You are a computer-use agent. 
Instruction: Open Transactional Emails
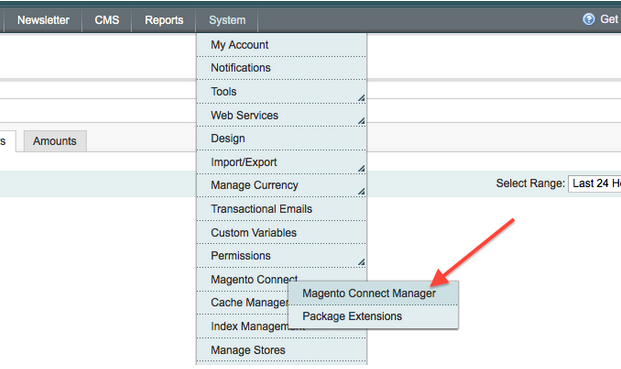(282, 209)
